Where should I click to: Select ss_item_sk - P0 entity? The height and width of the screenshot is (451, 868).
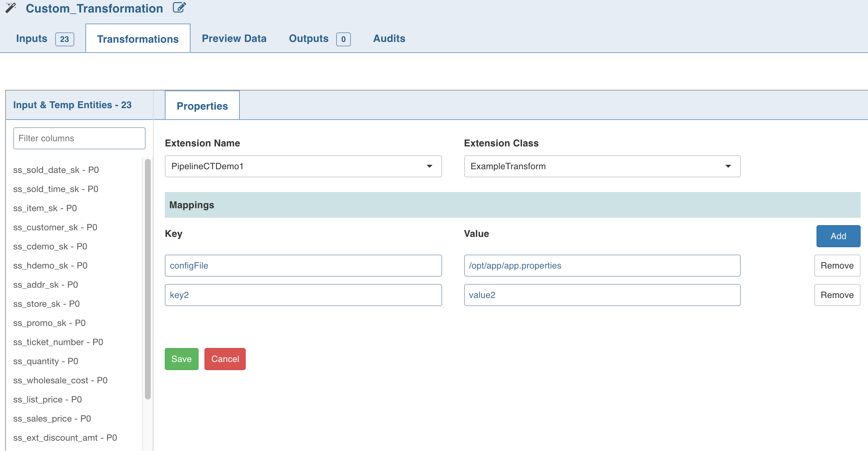click(x=45, y=208)
